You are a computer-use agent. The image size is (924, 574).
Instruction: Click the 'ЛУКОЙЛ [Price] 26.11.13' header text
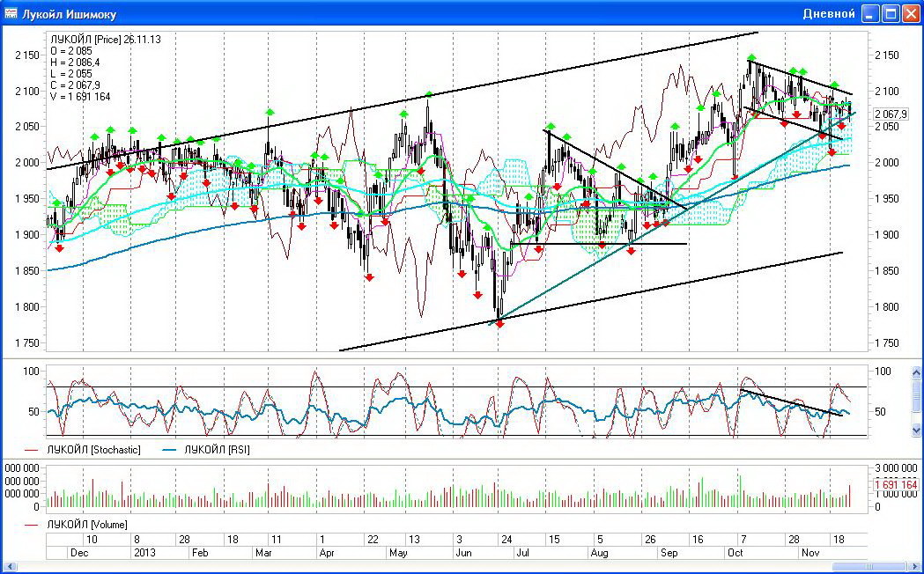(x=106, y=40)
